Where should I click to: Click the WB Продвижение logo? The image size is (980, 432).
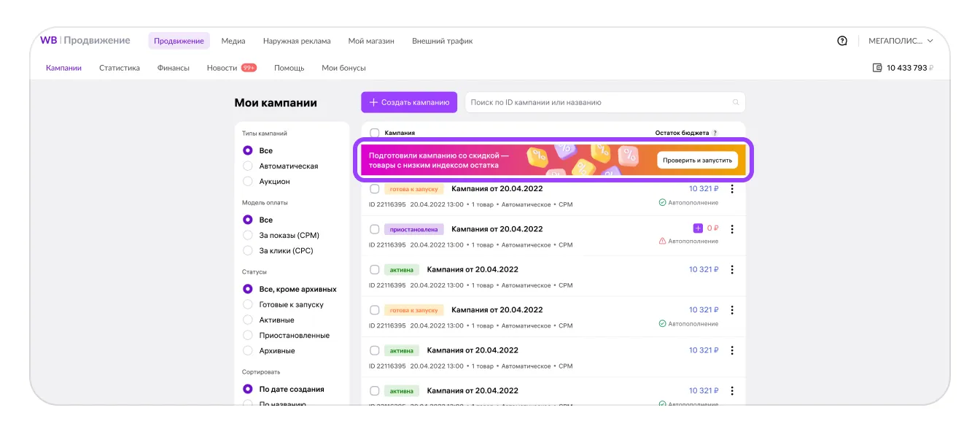(x=85, y=41)
